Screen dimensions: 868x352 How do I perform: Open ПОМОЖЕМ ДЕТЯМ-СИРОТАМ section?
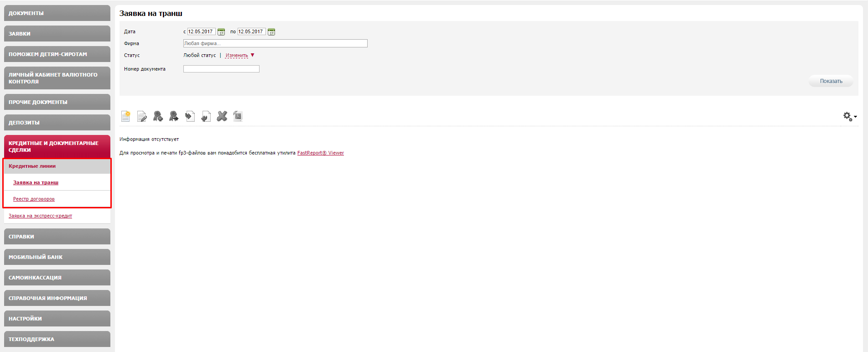pos(57,54)
